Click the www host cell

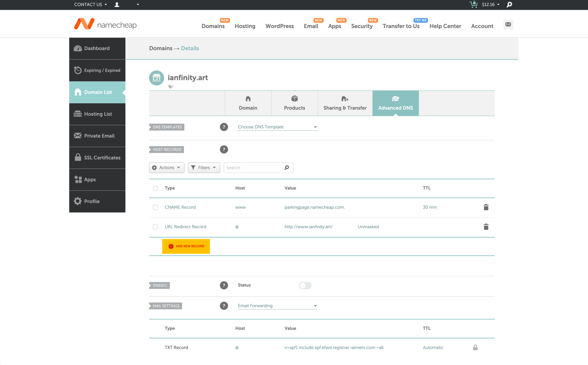(240, 207)
